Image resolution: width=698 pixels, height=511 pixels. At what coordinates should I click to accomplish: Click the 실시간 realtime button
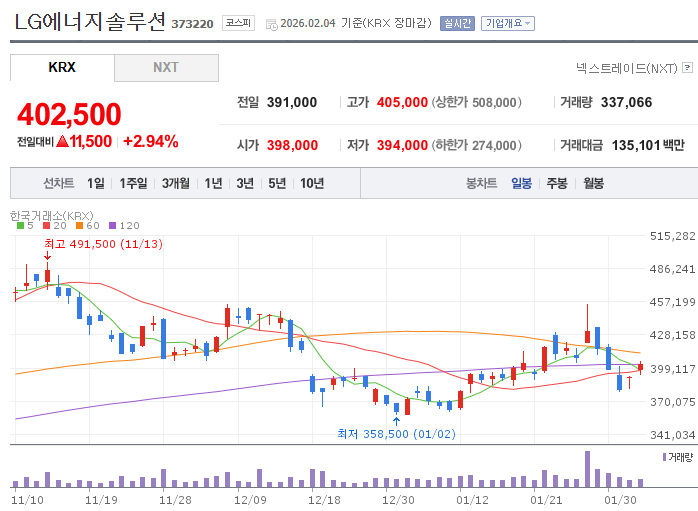457,23
